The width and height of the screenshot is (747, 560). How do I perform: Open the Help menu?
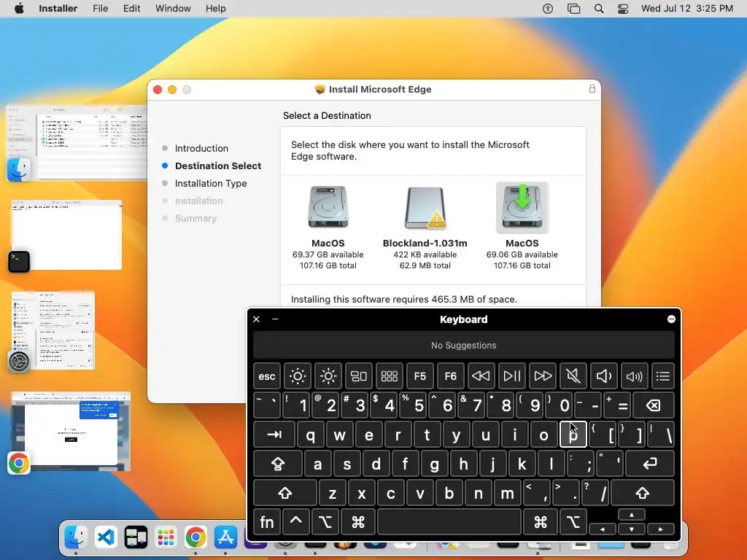tap(215, 9)
